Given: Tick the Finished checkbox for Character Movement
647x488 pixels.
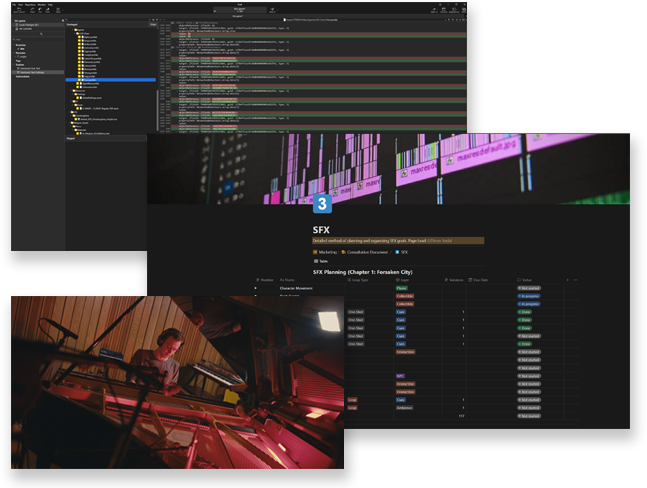Looking at the screenshot, I should [256, 288].
